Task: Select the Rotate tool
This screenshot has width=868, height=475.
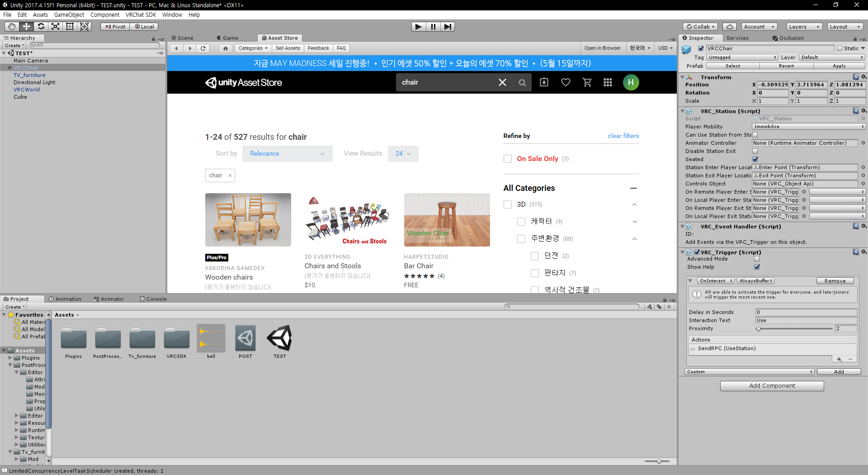Action: (x=41, y=27)
